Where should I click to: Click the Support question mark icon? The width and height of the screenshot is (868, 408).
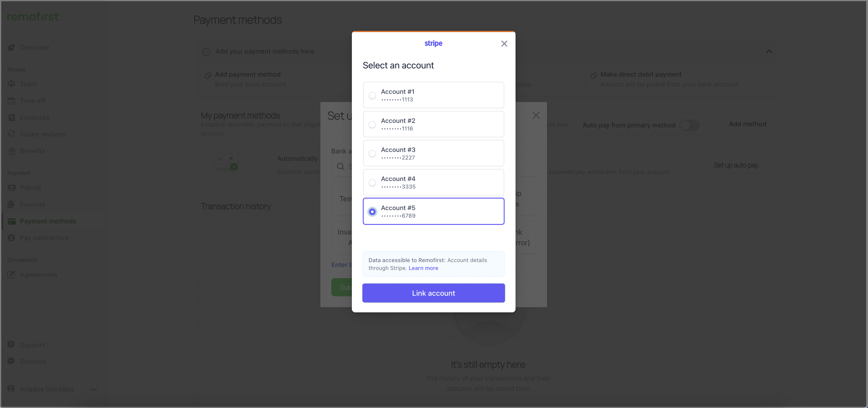[12, 344]
